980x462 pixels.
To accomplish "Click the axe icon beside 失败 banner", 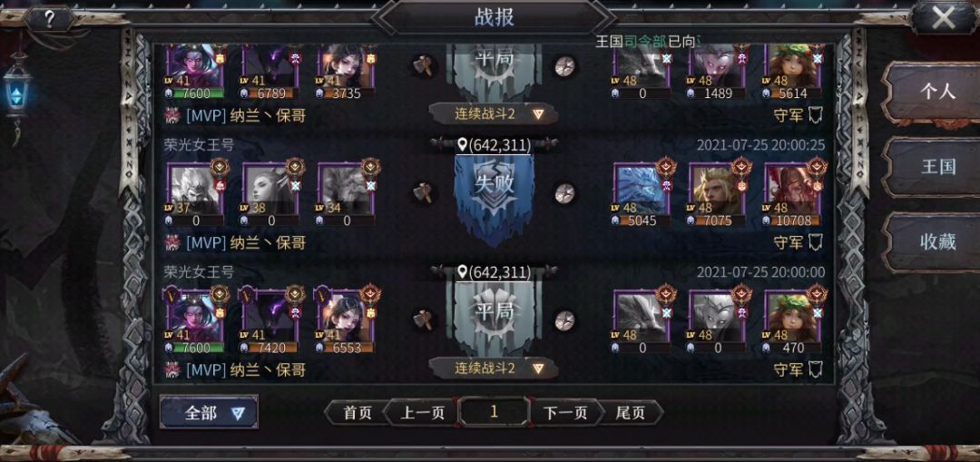I will click(x=423, y=192).
